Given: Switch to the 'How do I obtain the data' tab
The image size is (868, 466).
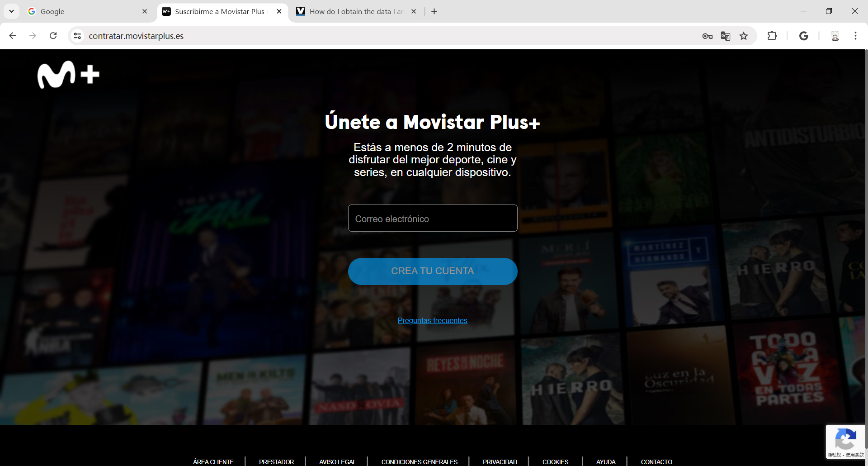Looking at the screenshot, I should pos(356,11).
